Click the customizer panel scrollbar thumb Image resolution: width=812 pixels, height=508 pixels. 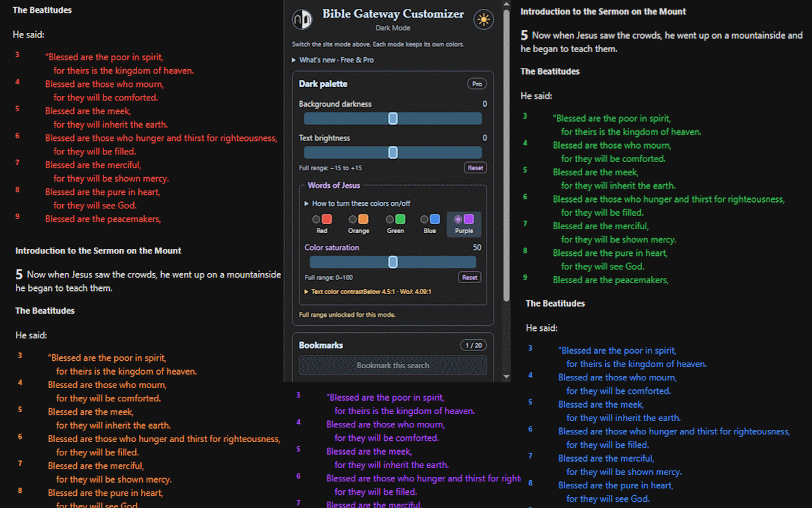506,156
